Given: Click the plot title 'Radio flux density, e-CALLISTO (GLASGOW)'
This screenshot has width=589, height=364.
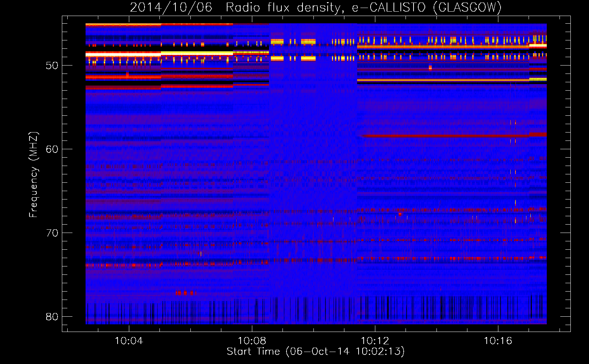Looking at the screenshot, I should (x=364, y=7).
